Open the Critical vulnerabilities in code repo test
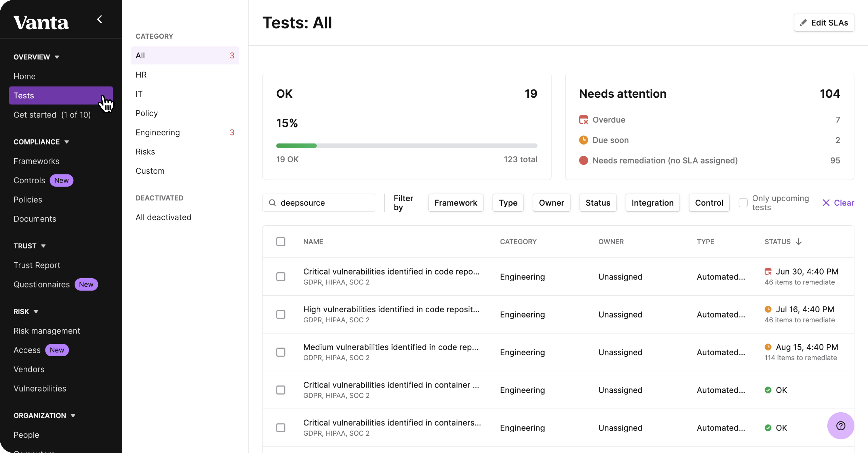The width and height of the screenshot is (868, 453). (x=391, y=272)
